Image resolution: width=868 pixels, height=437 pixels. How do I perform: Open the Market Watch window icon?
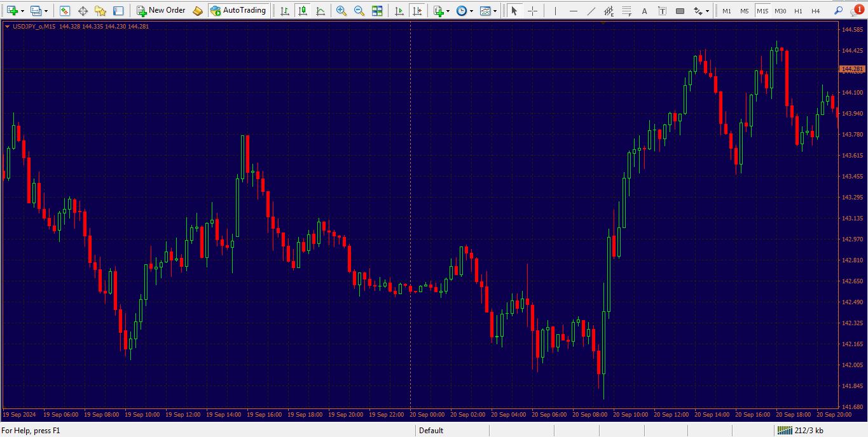(65, 11)
